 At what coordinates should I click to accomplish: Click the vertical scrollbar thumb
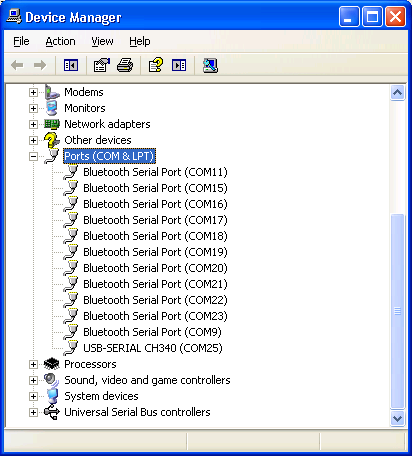[397, 311]
